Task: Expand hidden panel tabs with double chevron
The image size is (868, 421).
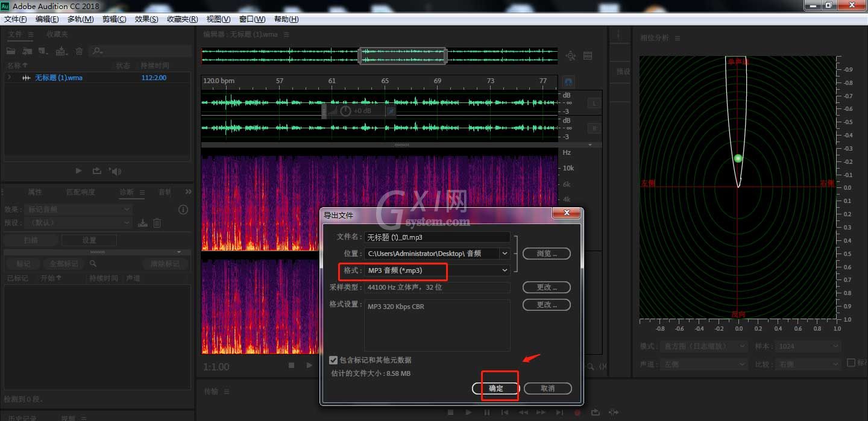Action: [x=188, y=192]
